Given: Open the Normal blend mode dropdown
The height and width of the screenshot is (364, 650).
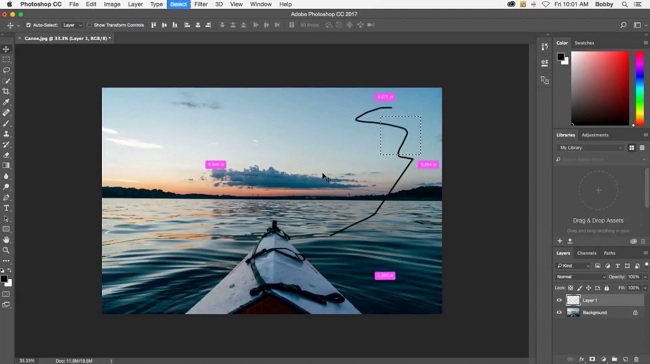Looking at the screenshot, I should (581, 277).
